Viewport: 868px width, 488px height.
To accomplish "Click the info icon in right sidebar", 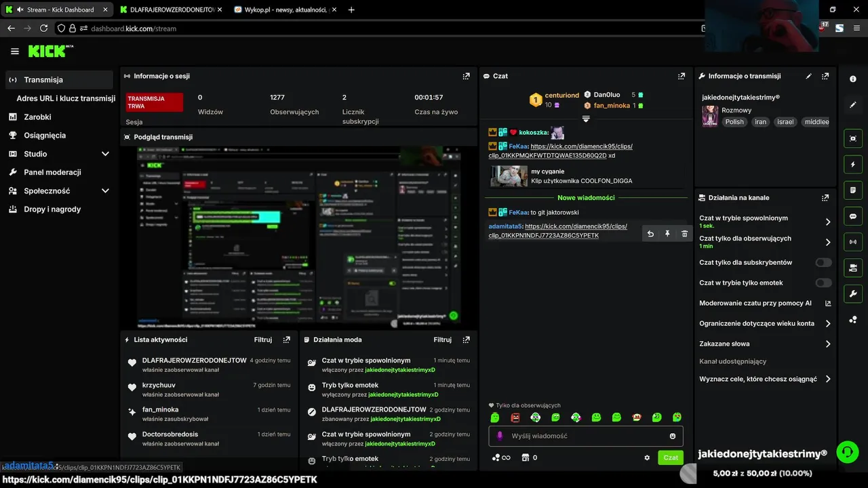I will coord(853,79).
